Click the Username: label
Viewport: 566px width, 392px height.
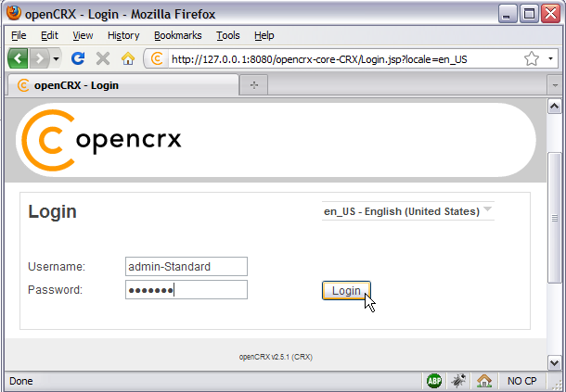tap(57, 267)
